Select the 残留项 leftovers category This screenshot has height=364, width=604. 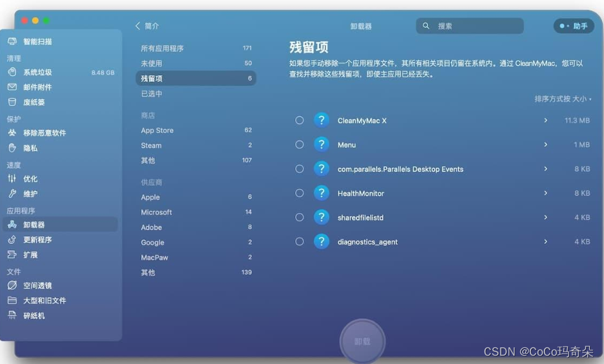coord(196,78)
